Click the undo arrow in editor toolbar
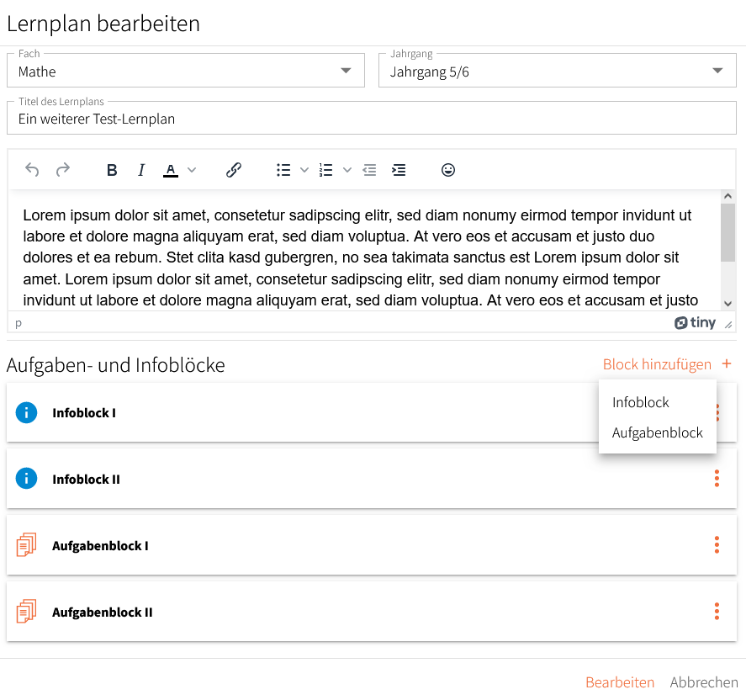This screenshot has height=700, width=746. click(x=32, y=170)
